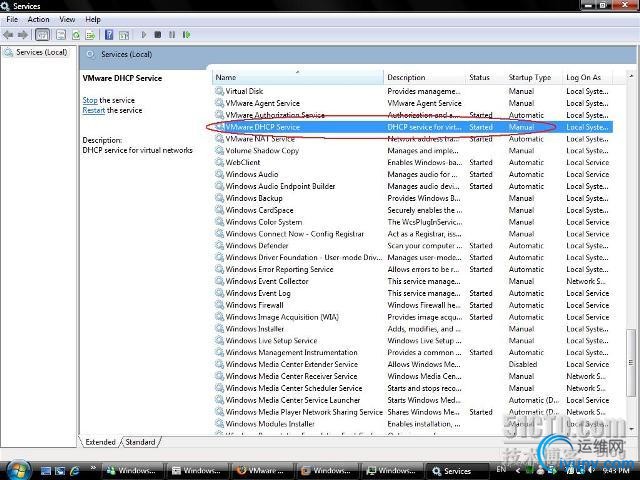Switch to the Standard tab
This screenshot has height=480, width=640.
140,442
